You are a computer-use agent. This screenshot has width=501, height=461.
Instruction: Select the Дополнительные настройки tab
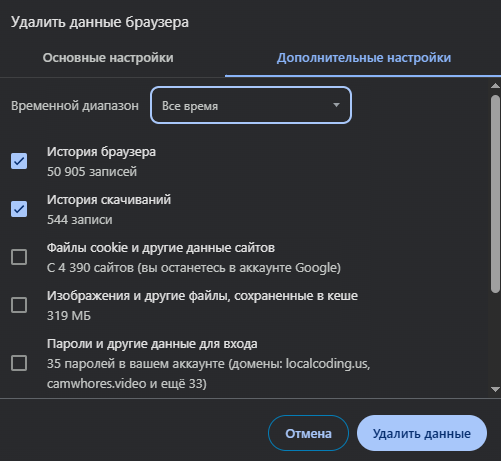(x=364, y=58)
